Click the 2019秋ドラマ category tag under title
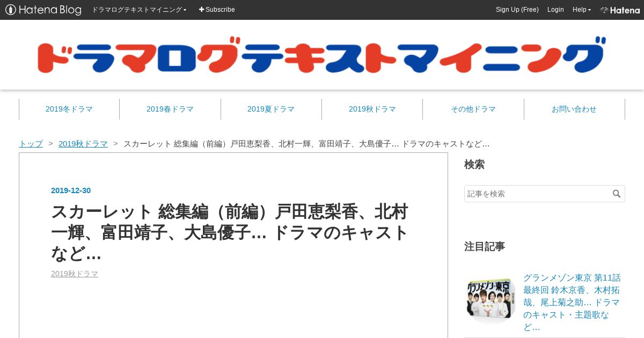The height and width of the screenshot is (338, 644). pos(75,274)
